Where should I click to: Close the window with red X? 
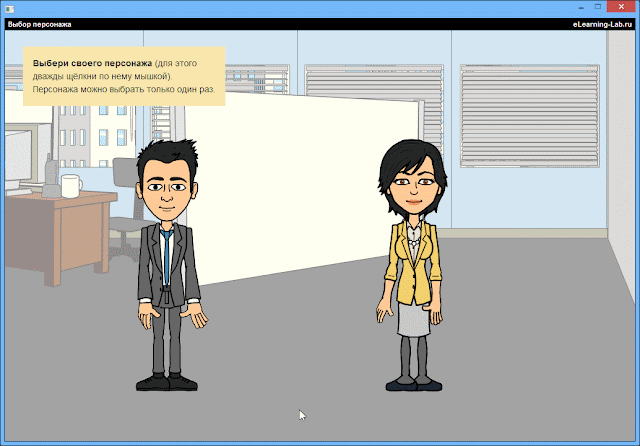pyautogui.click(x=621, y=7)
